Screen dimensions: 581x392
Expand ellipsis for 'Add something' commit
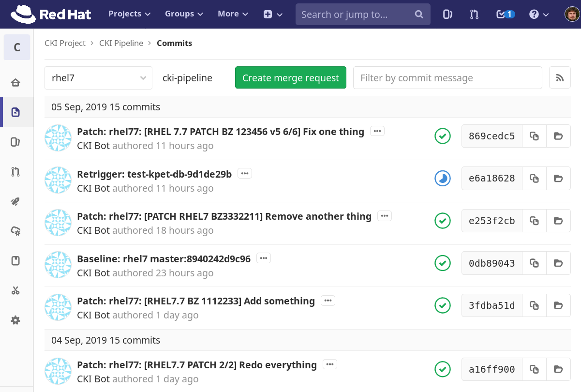click(x=328, y=301)
